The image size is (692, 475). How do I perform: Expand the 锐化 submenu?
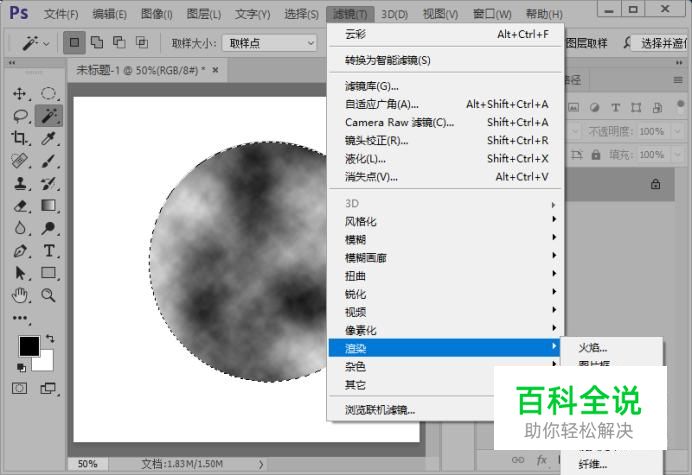446,294
